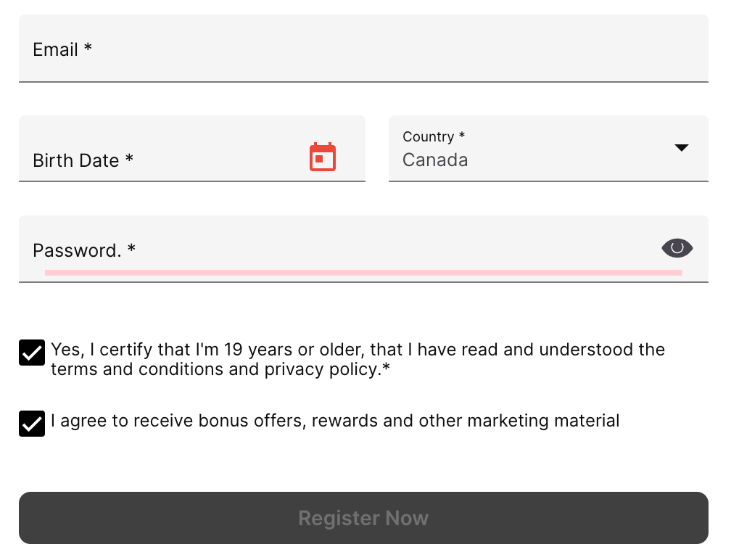
Task: Open the Birth Date calendar picker icon
Action: click(323, 157)
